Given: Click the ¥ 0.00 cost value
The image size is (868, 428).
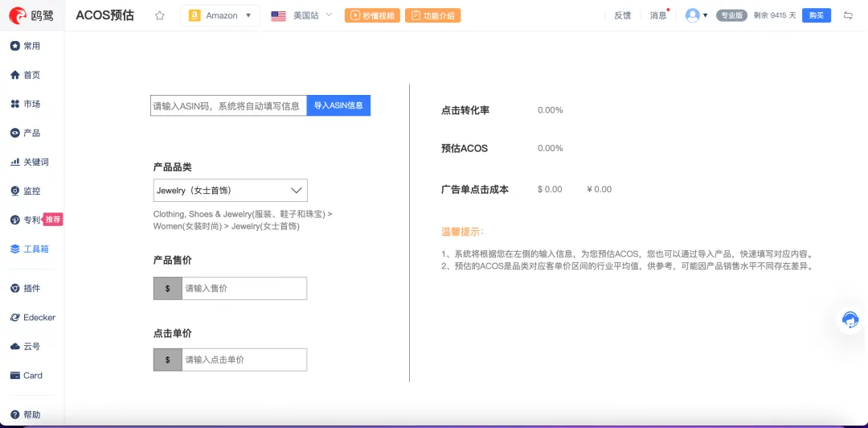Looking at the screenshot, I should [x=599, y=190].
